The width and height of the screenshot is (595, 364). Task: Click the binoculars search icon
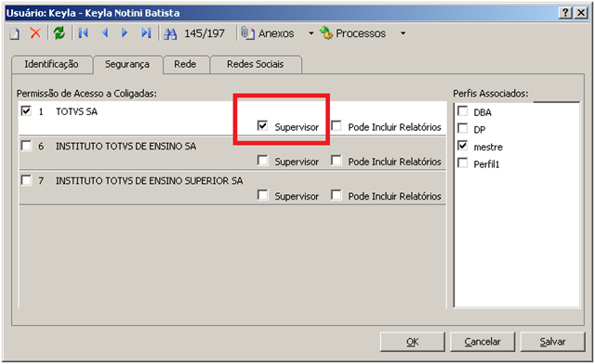(170, 33)
